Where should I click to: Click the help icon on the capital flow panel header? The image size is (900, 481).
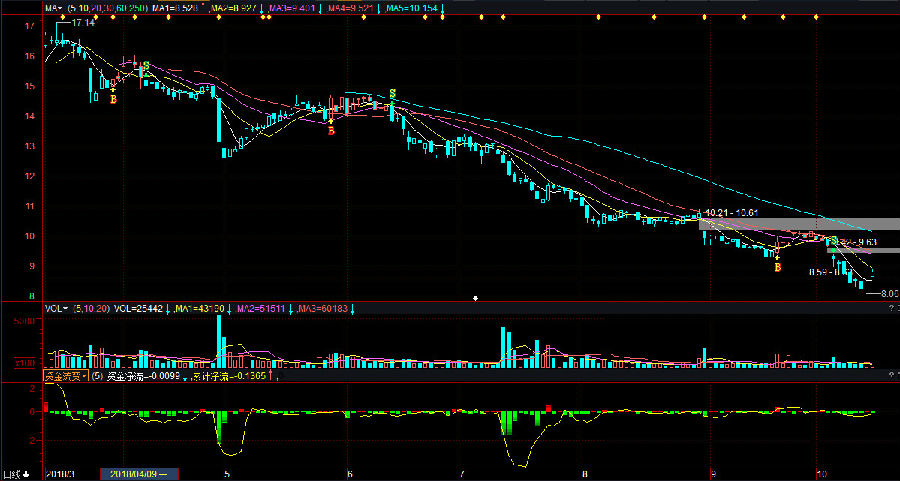(x=891, y=377)
